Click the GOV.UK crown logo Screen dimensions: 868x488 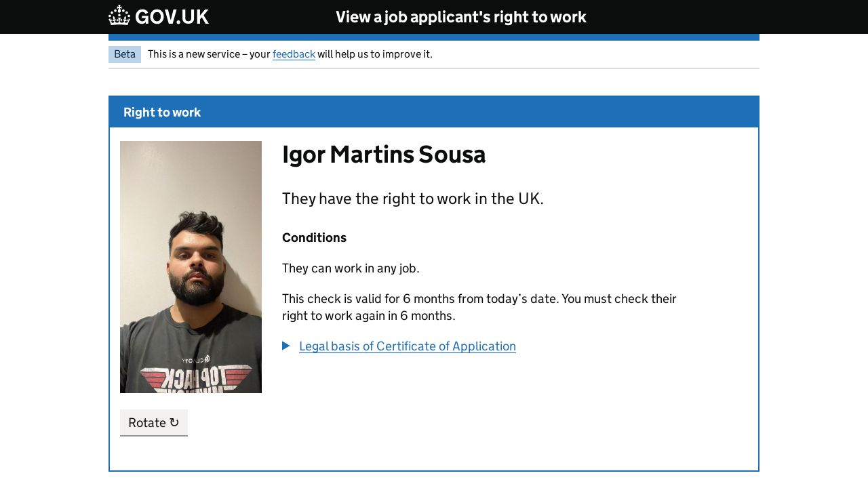pos(119,16)
